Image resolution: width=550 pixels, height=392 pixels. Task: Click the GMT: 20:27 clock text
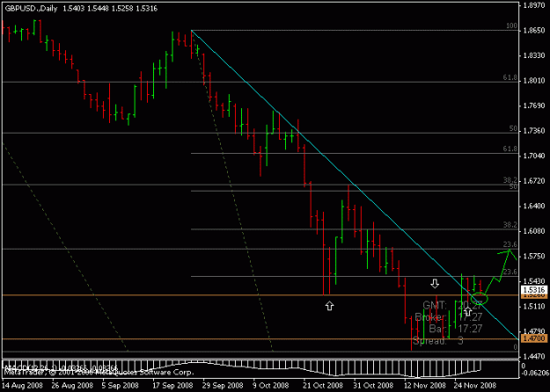click(452, 305)
